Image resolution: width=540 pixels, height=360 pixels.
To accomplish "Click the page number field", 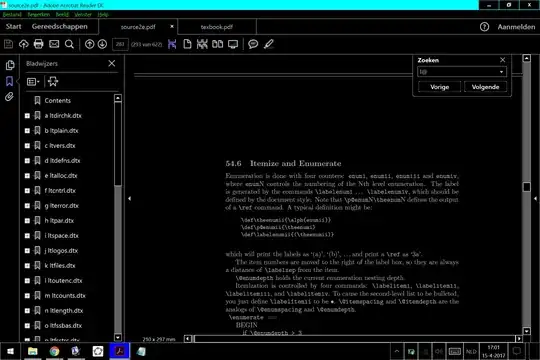I will pos(120,44).
